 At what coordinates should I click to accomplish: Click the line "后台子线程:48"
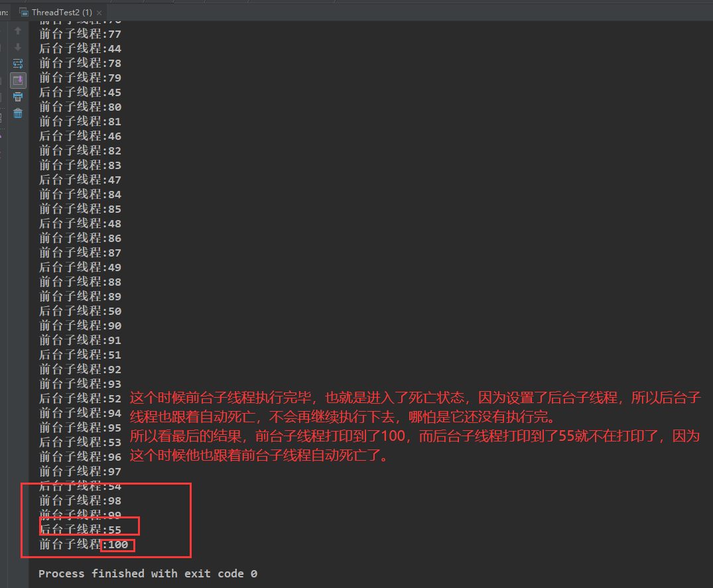click(80, 223)
